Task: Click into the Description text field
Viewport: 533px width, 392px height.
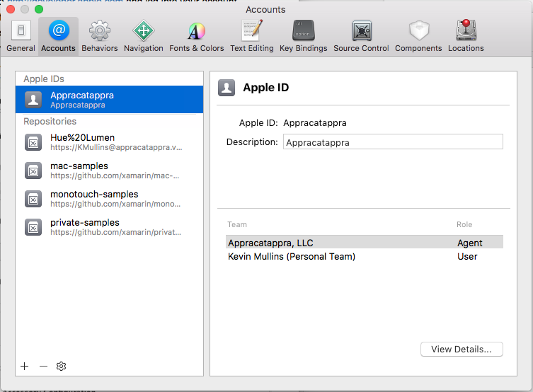Action: (393, 142)
